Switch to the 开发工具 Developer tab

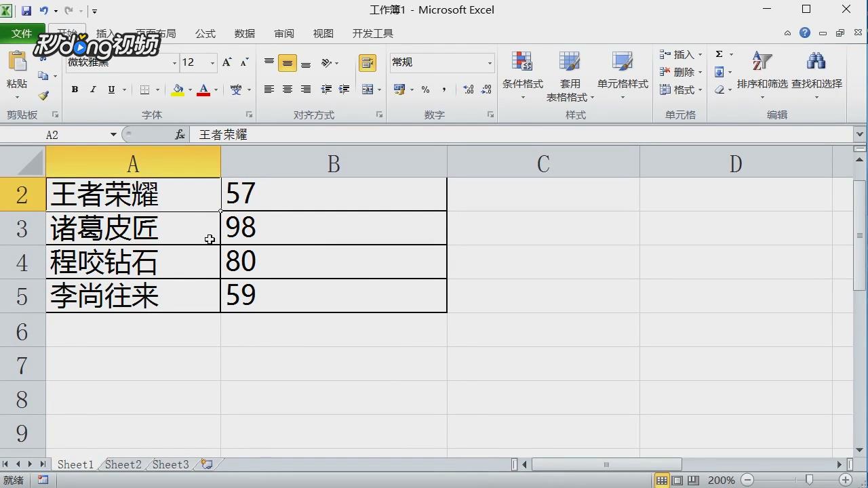click(373, 33)
